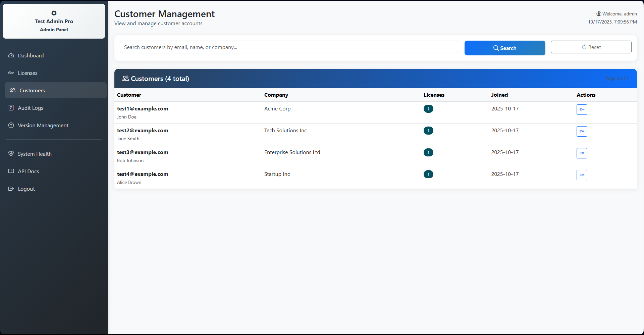Click the license count badge for Acme Corp
This screenshot has height=335, width=644.
(428, 109)
